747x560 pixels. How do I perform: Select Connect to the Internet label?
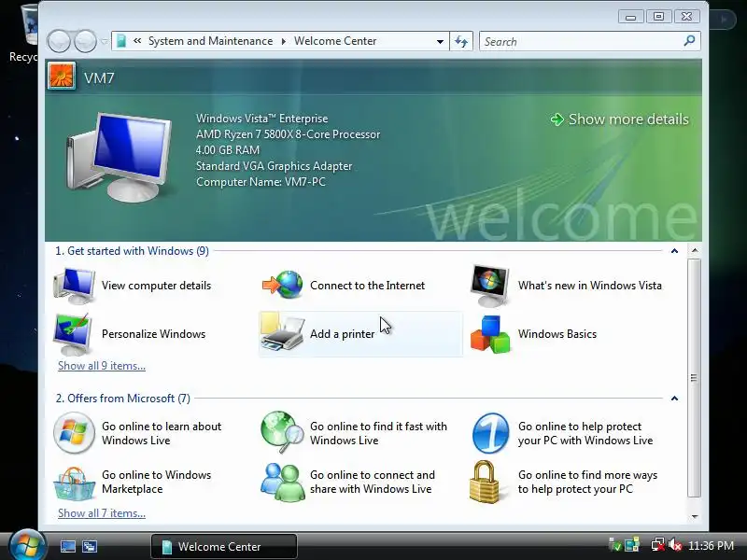click(x=367, y=286)
